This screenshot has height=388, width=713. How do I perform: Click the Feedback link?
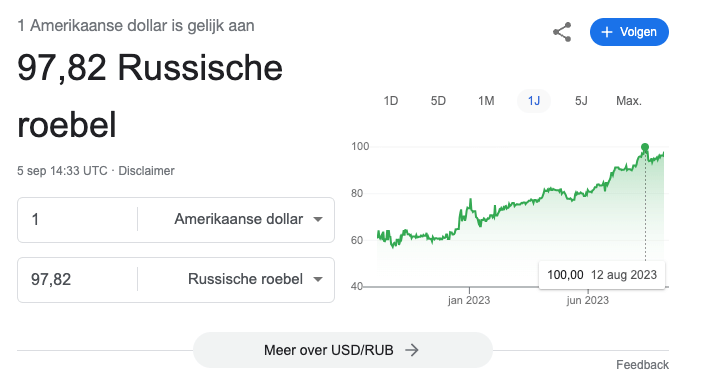tap(642, 365)
